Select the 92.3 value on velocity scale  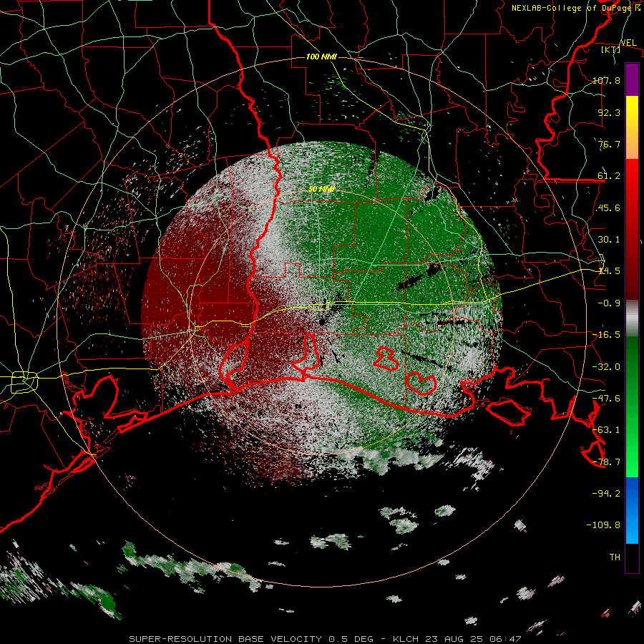click(609, 112)
